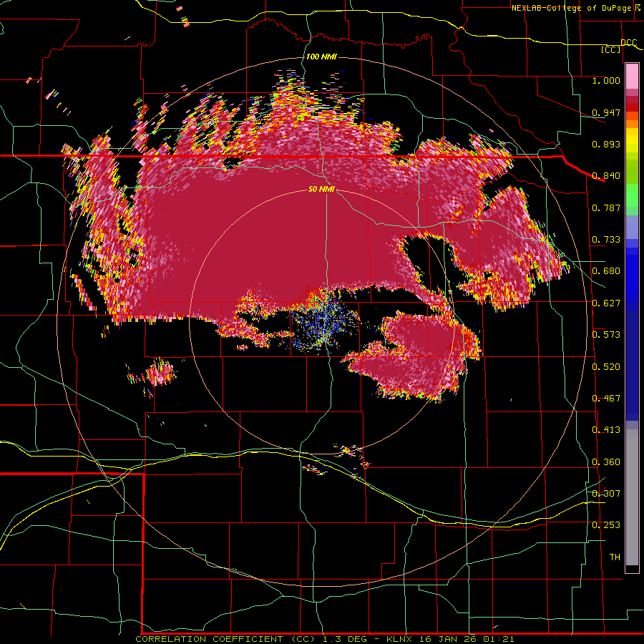The width and height of the screenshot is (644, 644).
Task: Select the 0.787 scale value
Action: (x=606, y=208)
